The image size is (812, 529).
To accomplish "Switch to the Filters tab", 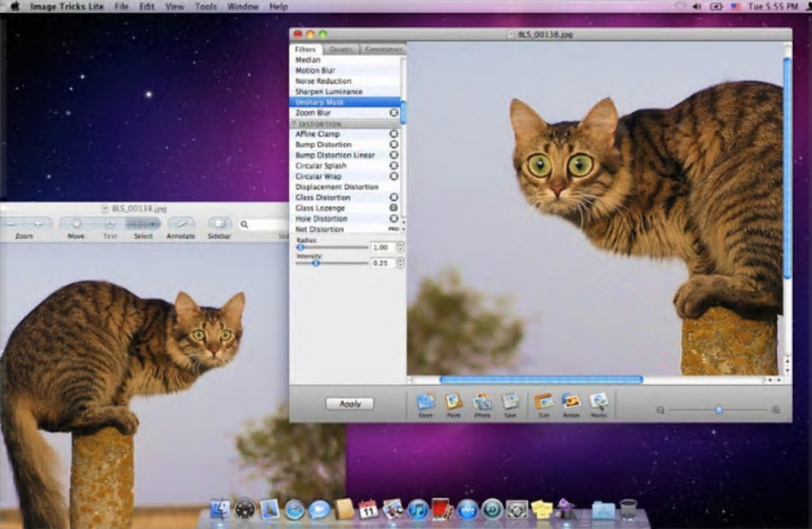I will [x=306, y=49].
